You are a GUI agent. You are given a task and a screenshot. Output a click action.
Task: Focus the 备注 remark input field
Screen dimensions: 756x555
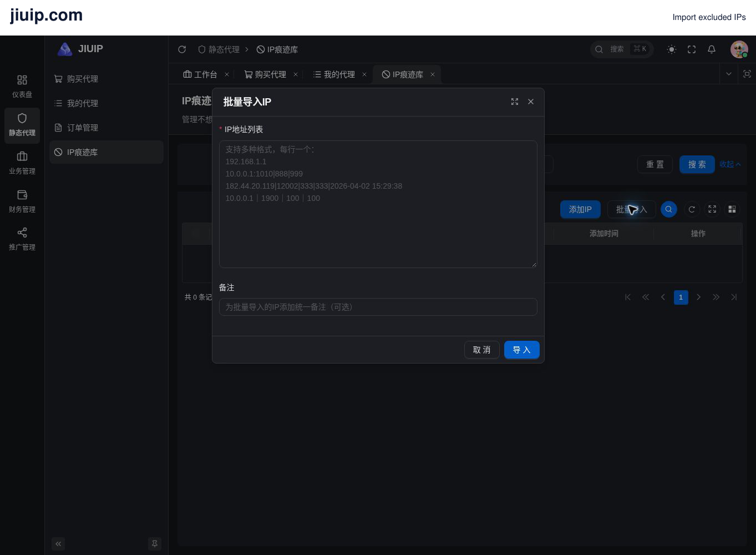378,307
